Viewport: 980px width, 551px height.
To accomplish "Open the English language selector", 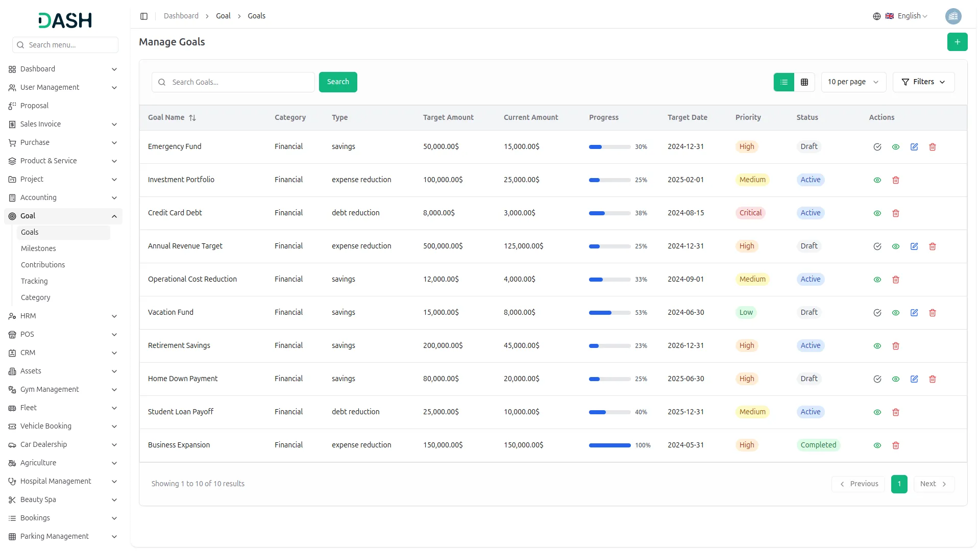I will coord(908,16).
